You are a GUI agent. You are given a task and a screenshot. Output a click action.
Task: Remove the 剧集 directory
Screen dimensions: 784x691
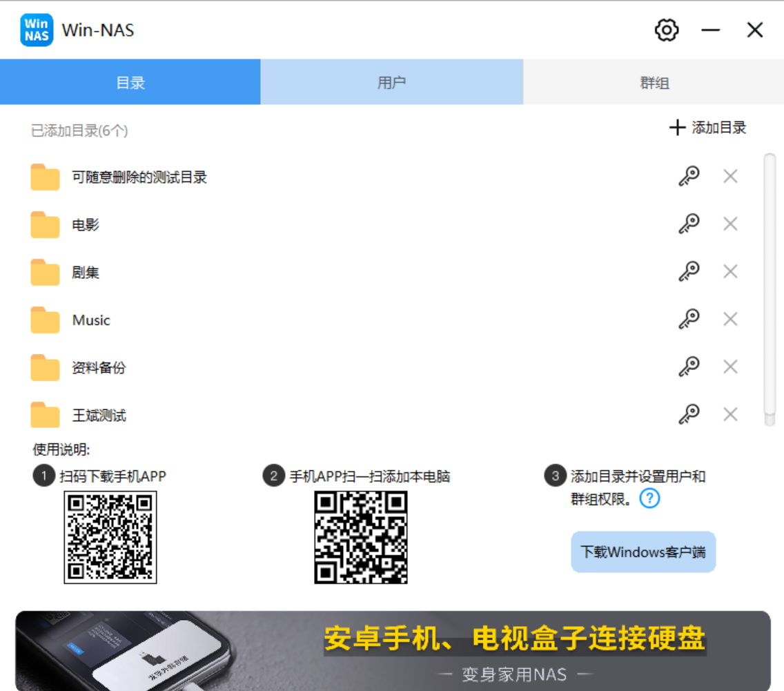(x=730, y=271)
